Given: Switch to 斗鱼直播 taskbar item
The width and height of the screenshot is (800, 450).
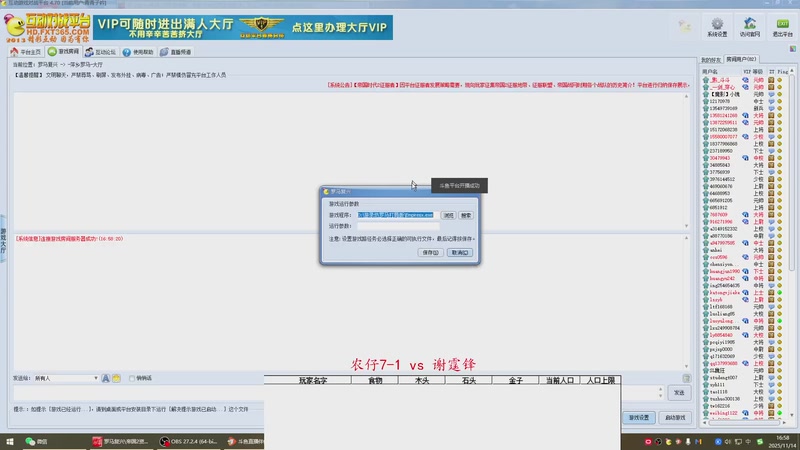Looking at the screenshot, I should 244,442.
